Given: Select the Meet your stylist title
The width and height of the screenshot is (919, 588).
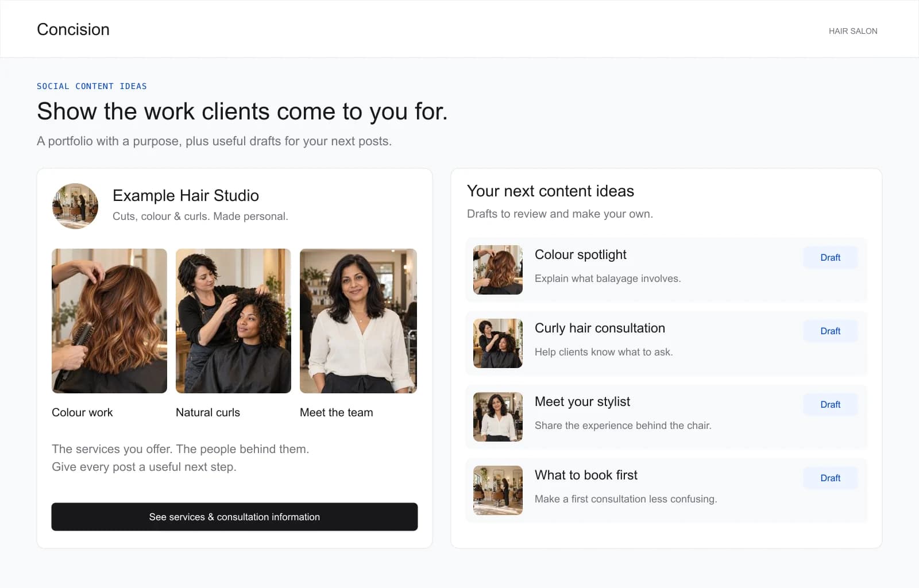Looking at the screenshot, I should (x=582, y=401).
